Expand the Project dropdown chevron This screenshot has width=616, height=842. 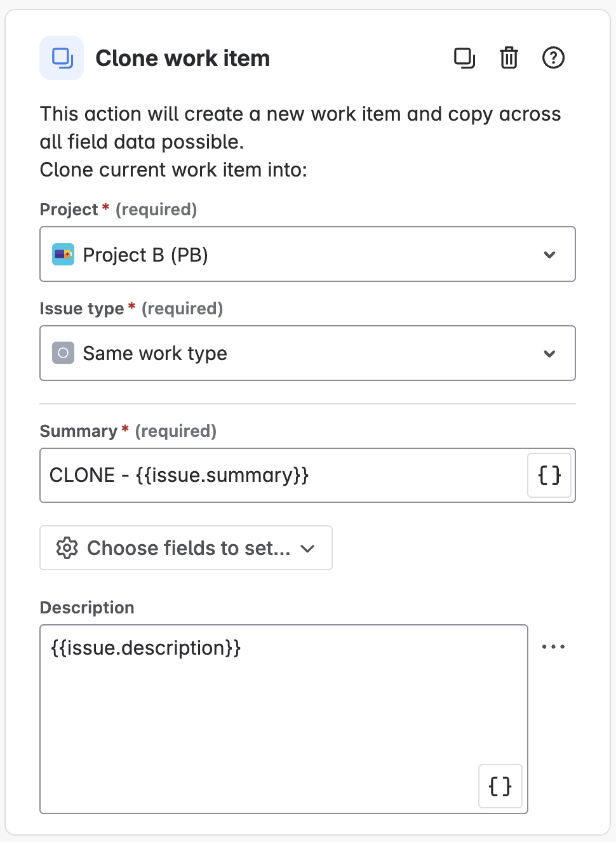tap(550, 255)
